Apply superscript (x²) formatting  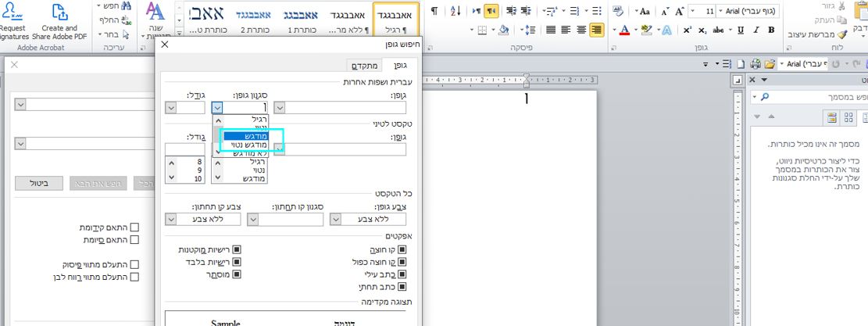687,30
